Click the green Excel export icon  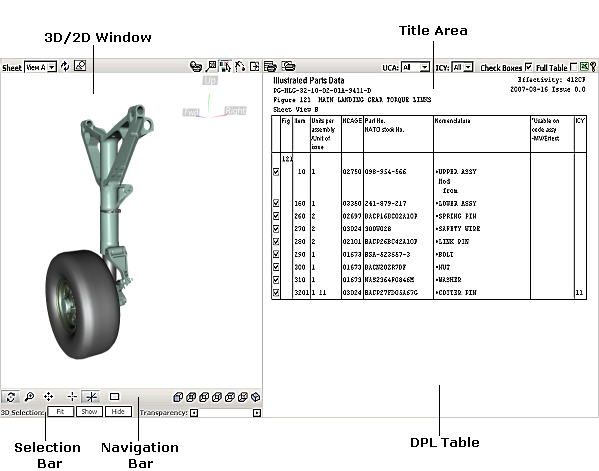tap(584, 67)
